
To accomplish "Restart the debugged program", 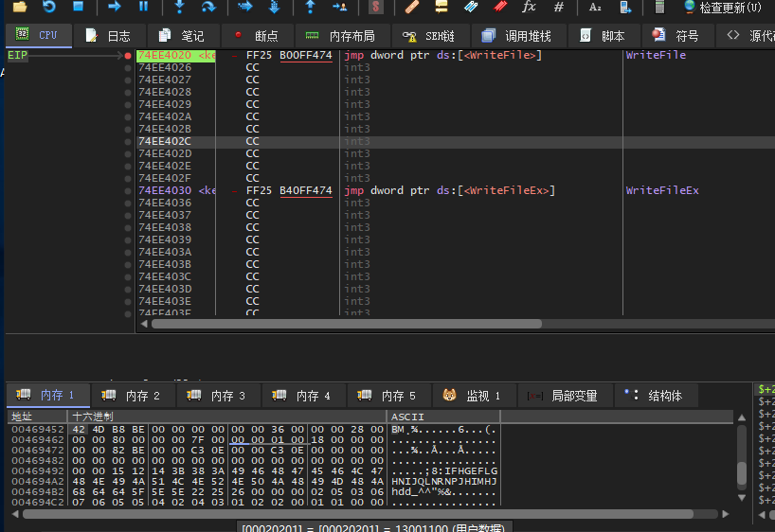I will pyautogui.click(x=49, y=7).
